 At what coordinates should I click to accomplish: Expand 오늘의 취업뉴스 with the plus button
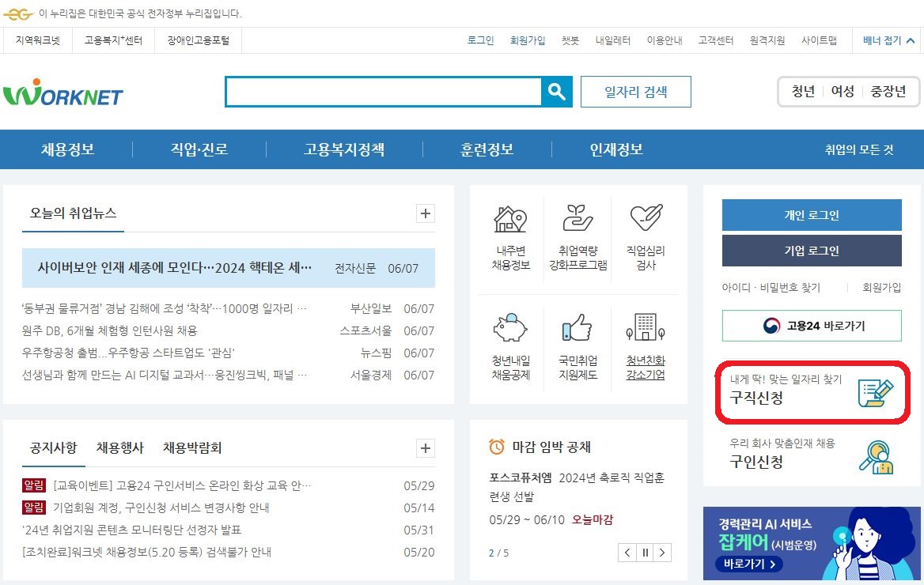(x=425, y=213)
